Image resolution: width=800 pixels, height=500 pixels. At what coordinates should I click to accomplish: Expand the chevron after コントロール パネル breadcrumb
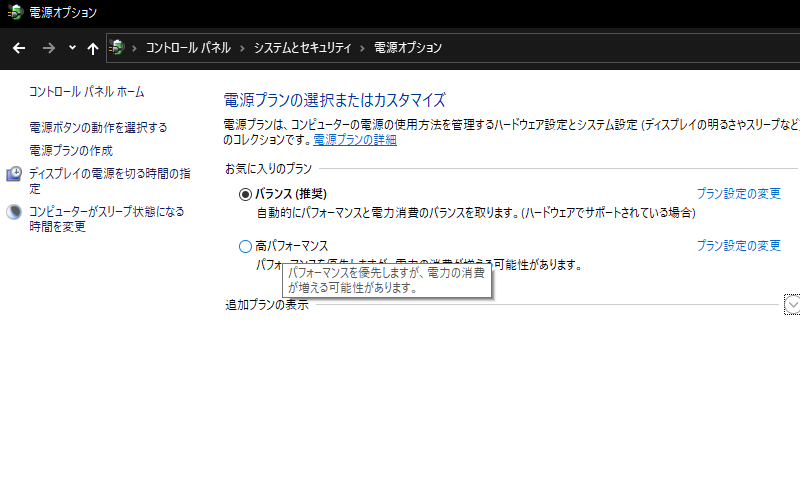(x=242, y=48)
